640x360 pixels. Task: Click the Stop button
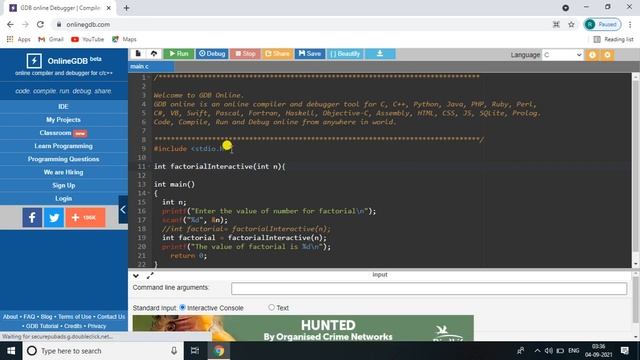(245, 54)
